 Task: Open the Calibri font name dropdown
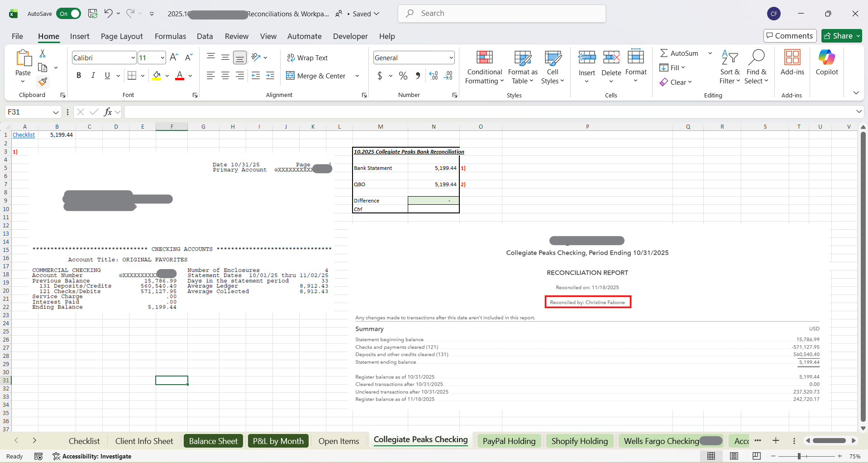[x=133, y=58]
